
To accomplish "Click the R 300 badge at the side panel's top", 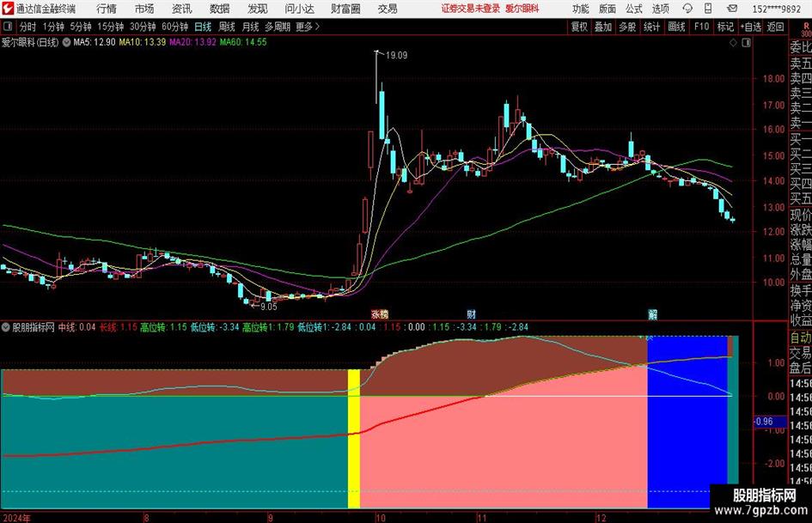I will [806, 29].
